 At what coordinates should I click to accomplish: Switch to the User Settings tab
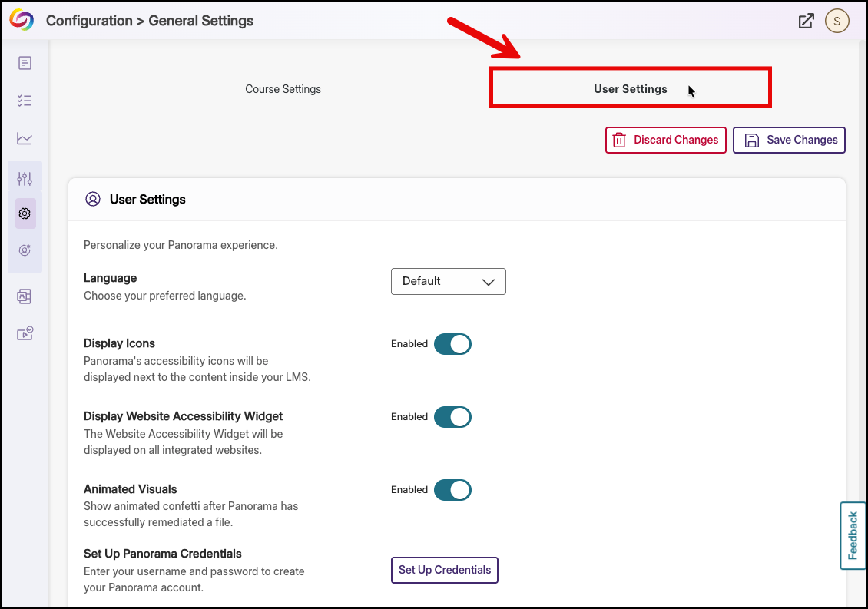[631, 89]
